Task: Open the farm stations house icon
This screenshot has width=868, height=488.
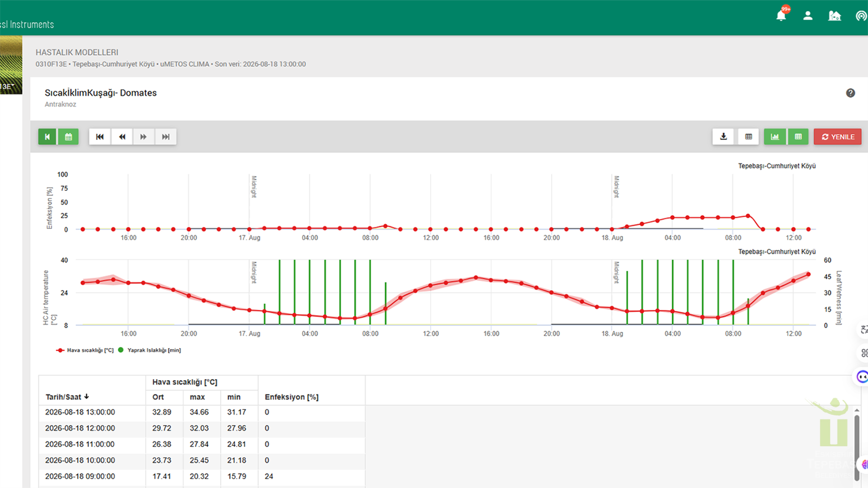Action: [834, 16]
